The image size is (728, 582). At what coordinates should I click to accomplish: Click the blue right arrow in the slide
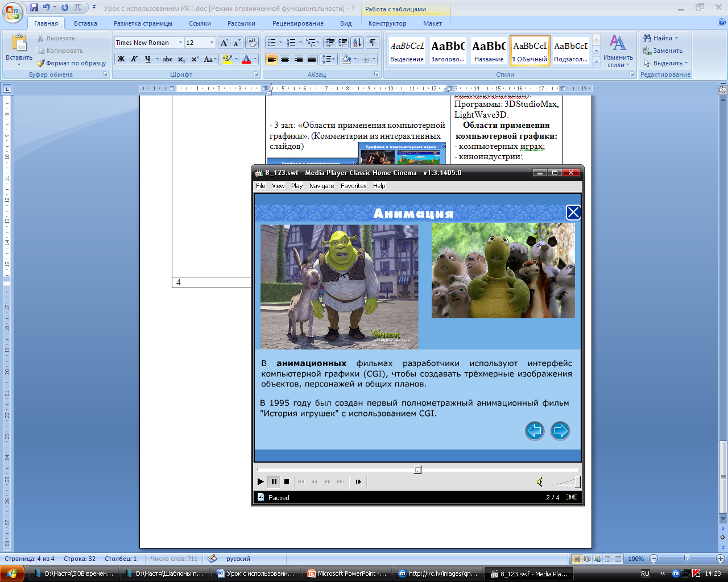tap(560, 431)
